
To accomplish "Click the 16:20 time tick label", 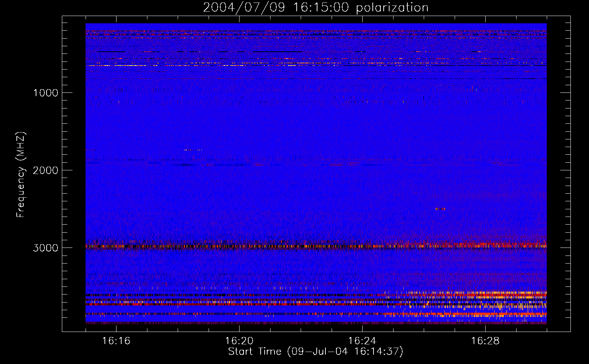I will (x=239, y=341).
